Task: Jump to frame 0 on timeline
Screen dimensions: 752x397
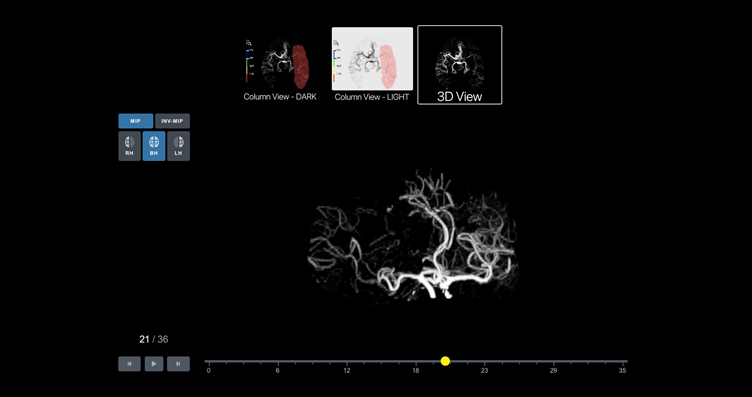Action: point(208,371)
